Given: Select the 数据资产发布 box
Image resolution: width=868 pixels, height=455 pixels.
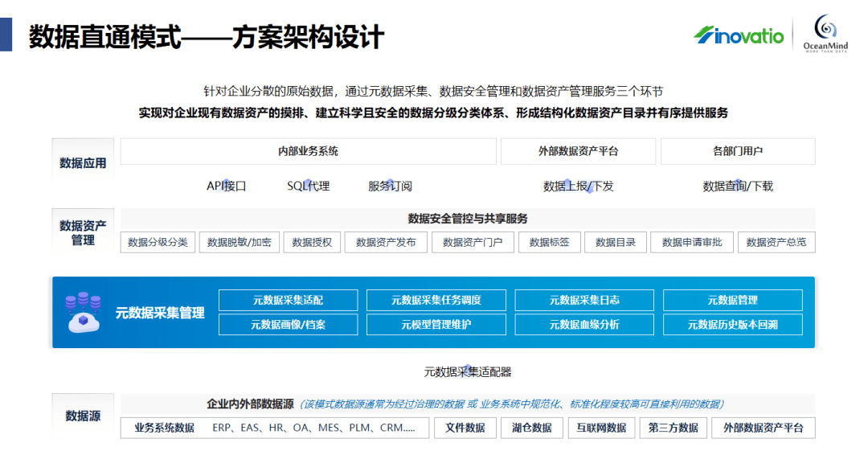Looking at the screenshot, I should pos(386,242).
